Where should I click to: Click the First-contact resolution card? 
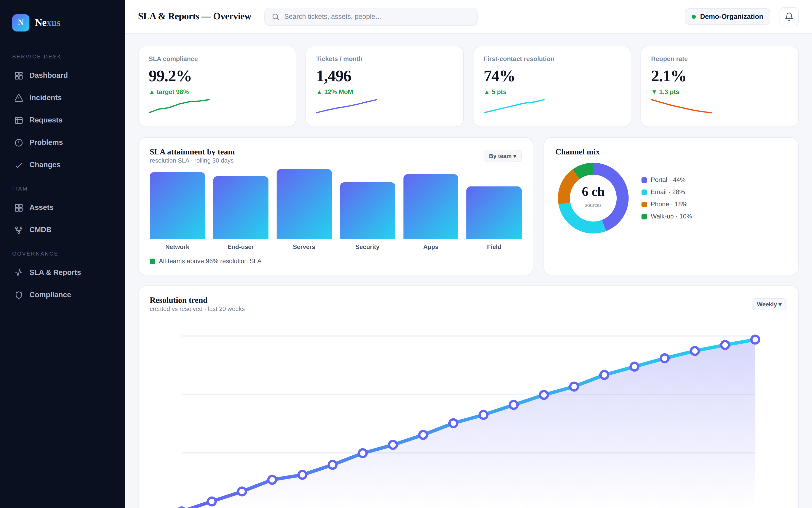(552, 86)
